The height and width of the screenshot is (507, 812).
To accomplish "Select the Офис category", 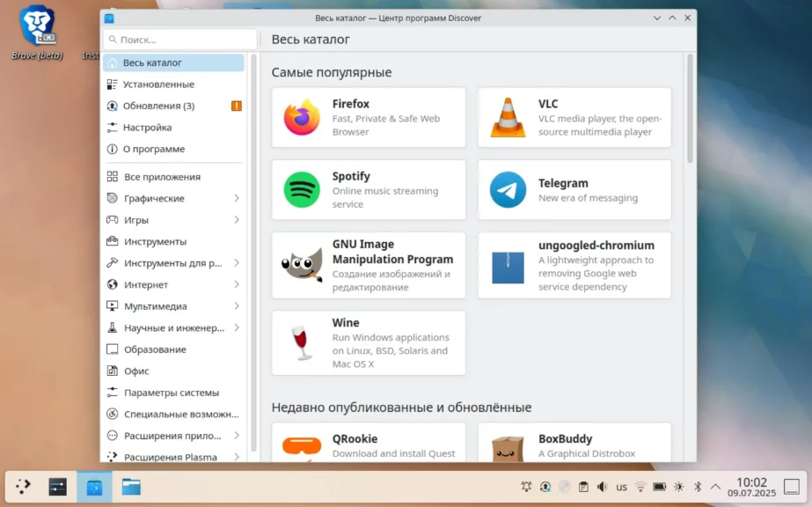I will coord(136,371).
